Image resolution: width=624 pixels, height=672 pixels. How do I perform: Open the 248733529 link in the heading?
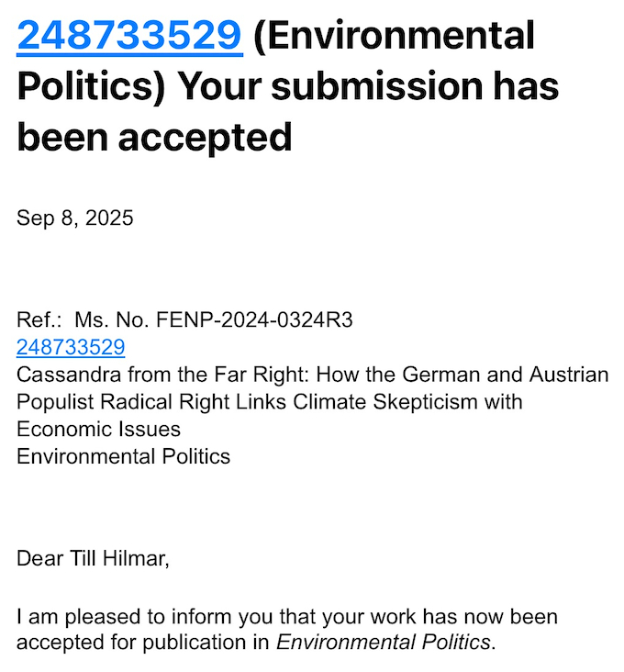point(129,35)
